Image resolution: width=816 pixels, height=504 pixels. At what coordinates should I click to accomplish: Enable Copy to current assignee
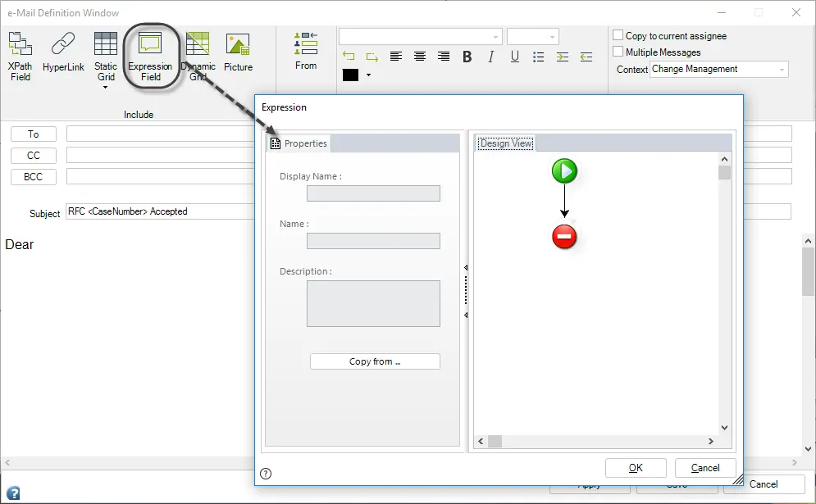coord(618,35)
